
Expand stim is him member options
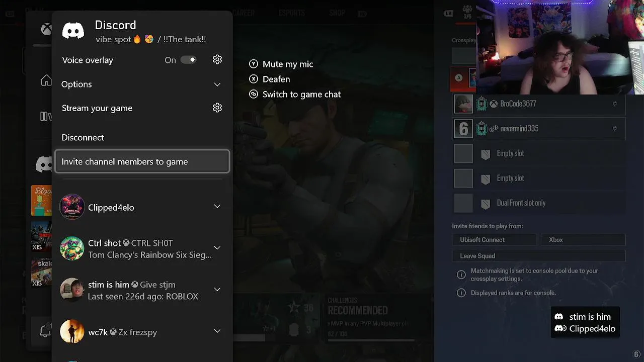click(x=217, y=290)
